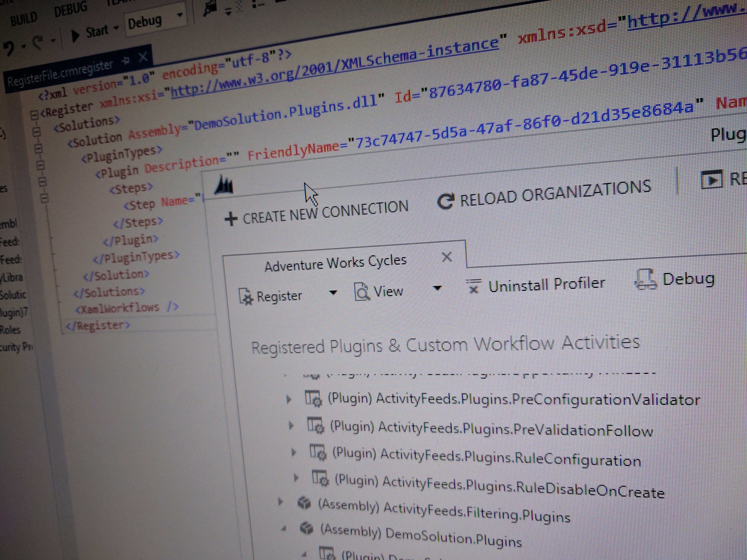The width and height of the screenshot is (747, 560).
Task: Collapse the PluginTypes XML node
Action: click(x=41, y=165)
